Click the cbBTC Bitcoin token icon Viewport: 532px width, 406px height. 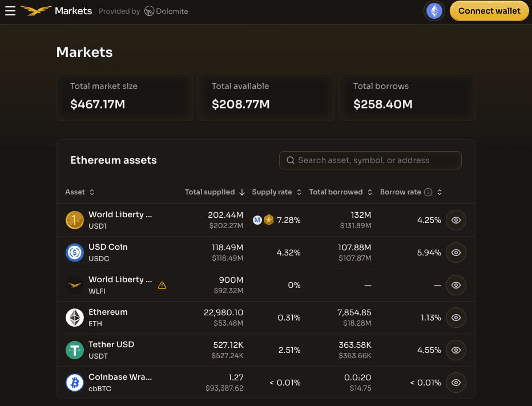click(75, 383)
